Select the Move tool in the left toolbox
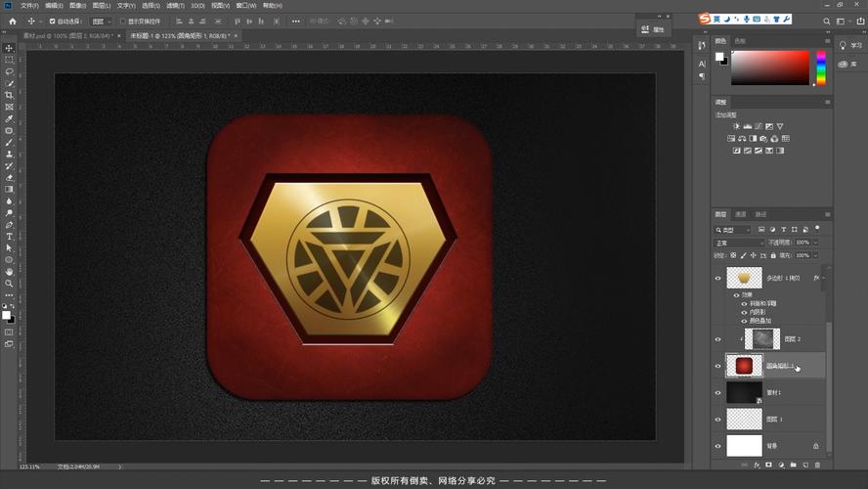 click(x=9, y=48)
